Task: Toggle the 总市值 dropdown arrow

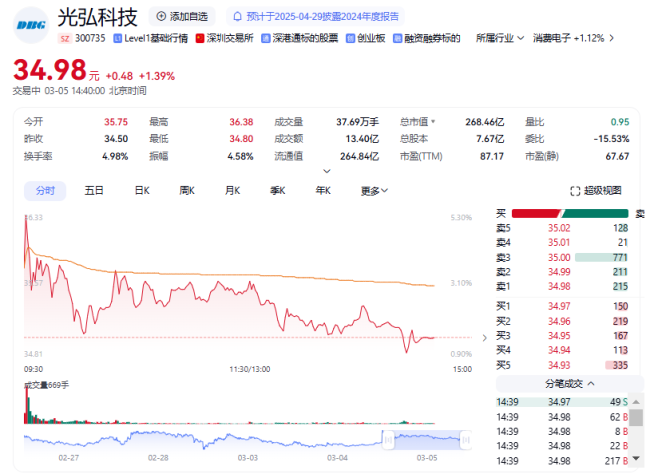Action: click(x=433, y=122)
